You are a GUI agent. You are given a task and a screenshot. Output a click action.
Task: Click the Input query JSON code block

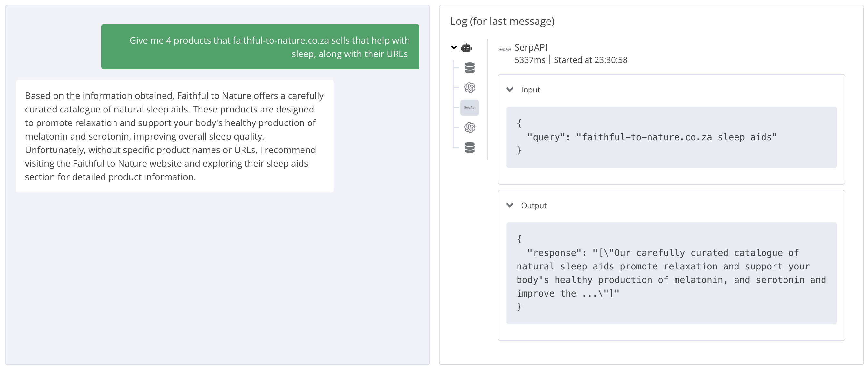(671, 137)
